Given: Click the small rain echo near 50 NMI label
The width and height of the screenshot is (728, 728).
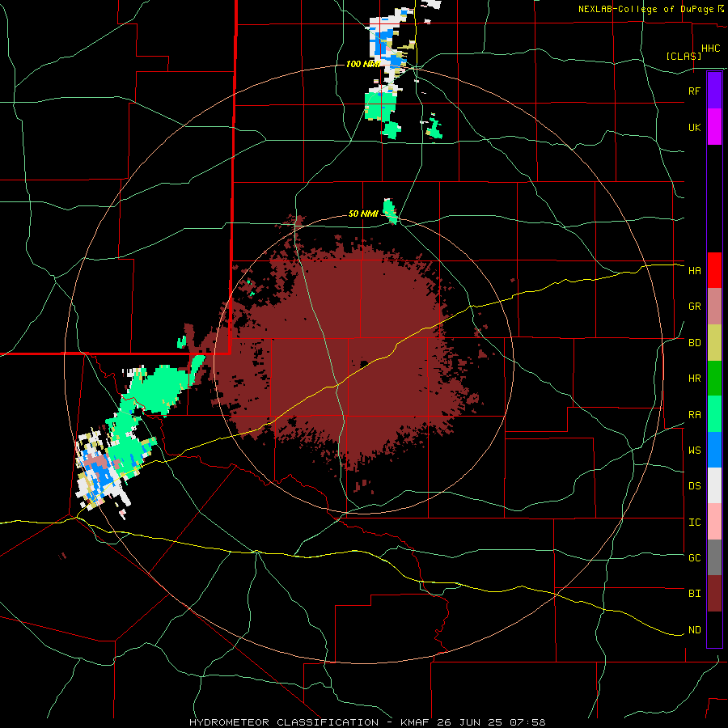Looking at the screenshot, I should tap(390, 211).
